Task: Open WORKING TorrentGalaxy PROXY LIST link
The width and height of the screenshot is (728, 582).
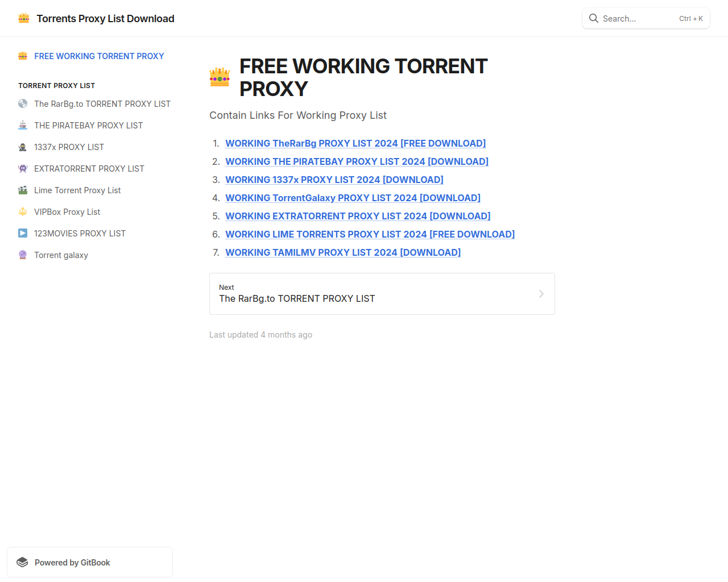Action: pyautogui.click(x=353, y=198)
